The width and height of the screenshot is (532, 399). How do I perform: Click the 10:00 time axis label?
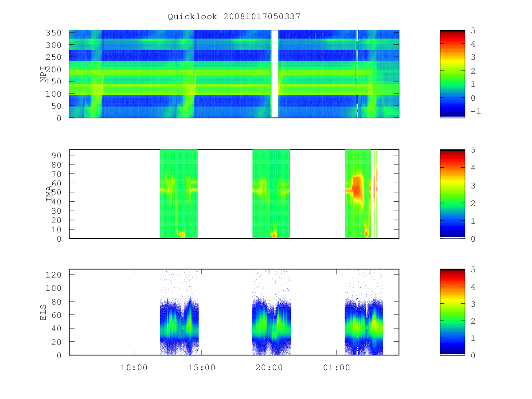(134, 368)
